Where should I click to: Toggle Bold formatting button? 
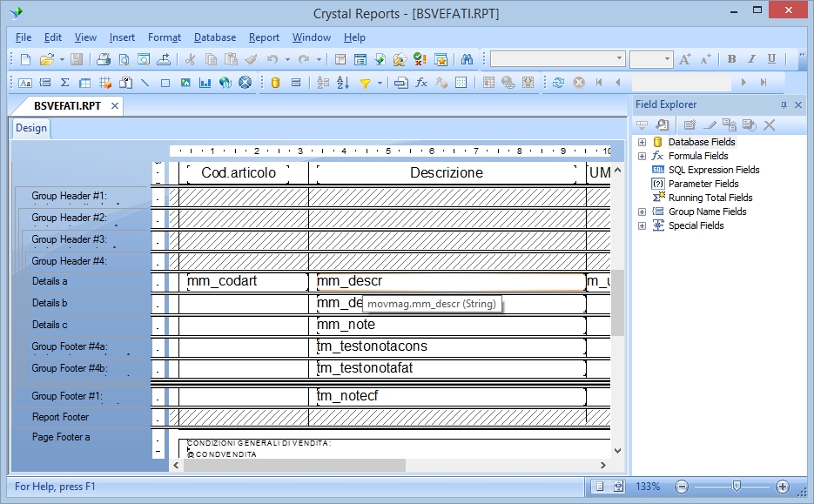[731, 59]
